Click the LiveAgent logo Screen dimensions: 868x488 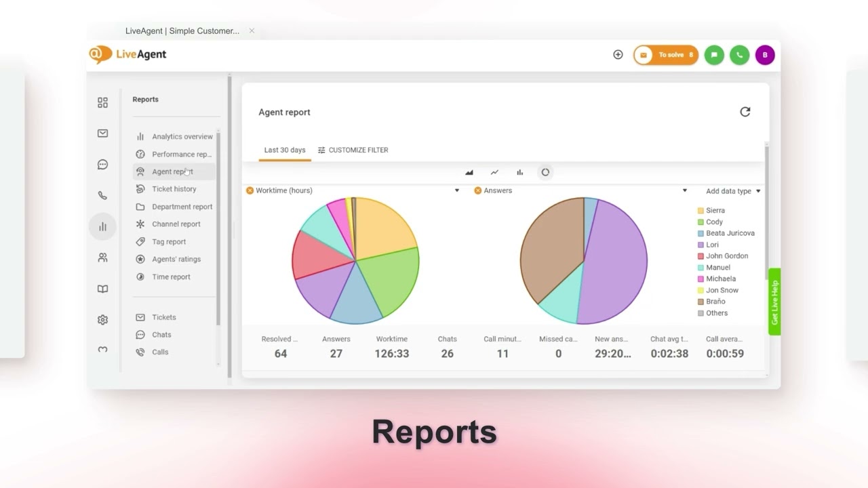pyautogui.click(x=127, y=54)
